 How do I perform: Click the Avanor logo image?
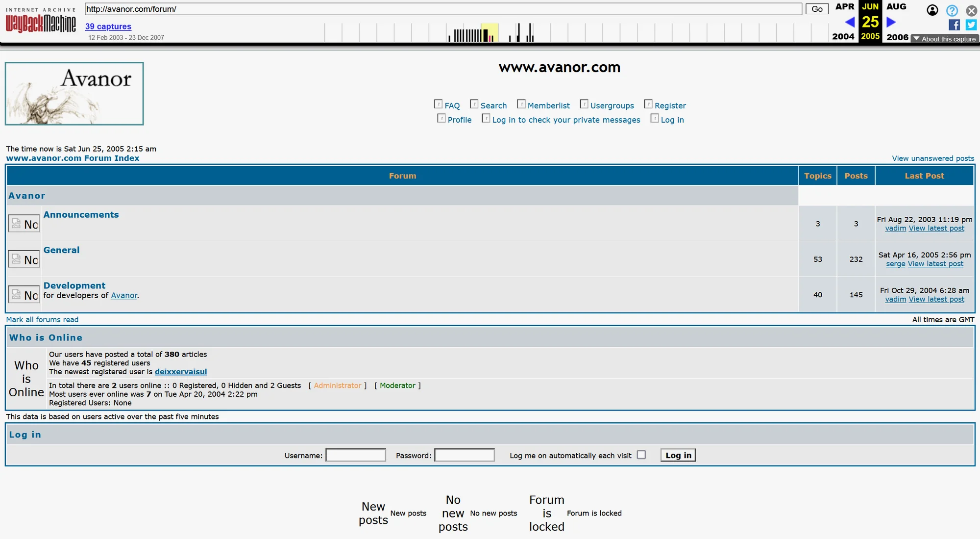74,93
